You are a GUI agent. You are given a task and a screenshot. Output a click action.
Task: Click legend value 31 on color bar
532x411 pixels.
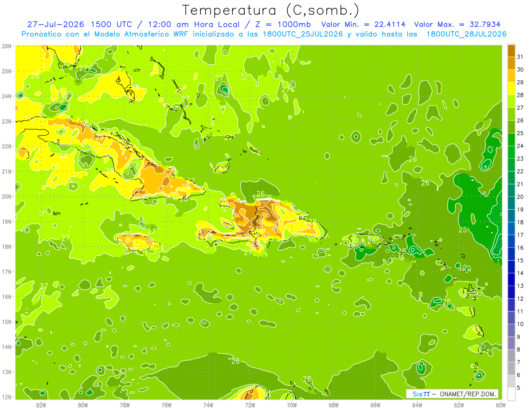520,57
